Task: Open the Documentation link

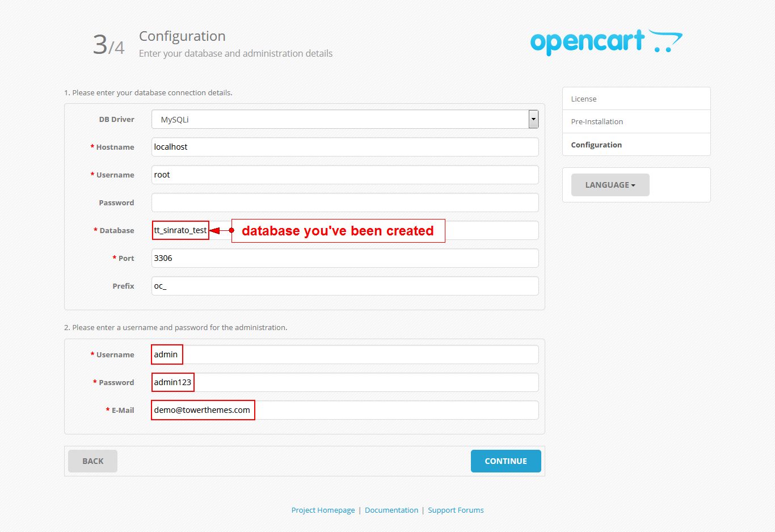Action: 391,510
